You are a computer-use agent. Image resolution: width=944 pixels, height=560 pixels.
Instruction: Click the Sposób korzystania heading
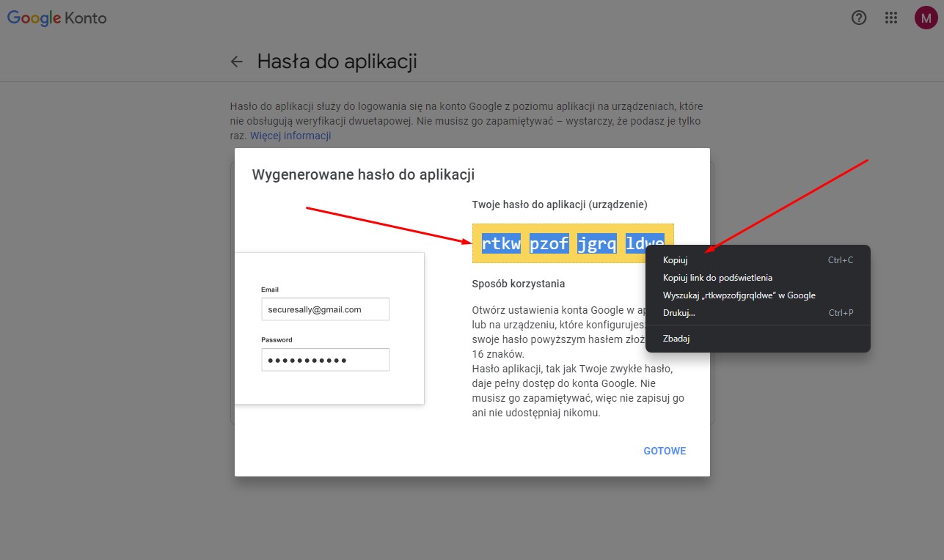pyautogui.click(x=519, y=284)
